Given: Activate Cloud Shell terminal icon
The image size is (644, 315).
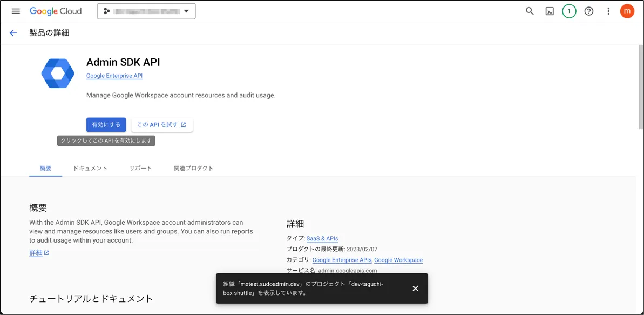Looking at the screenshot, I should pos(550,11).
